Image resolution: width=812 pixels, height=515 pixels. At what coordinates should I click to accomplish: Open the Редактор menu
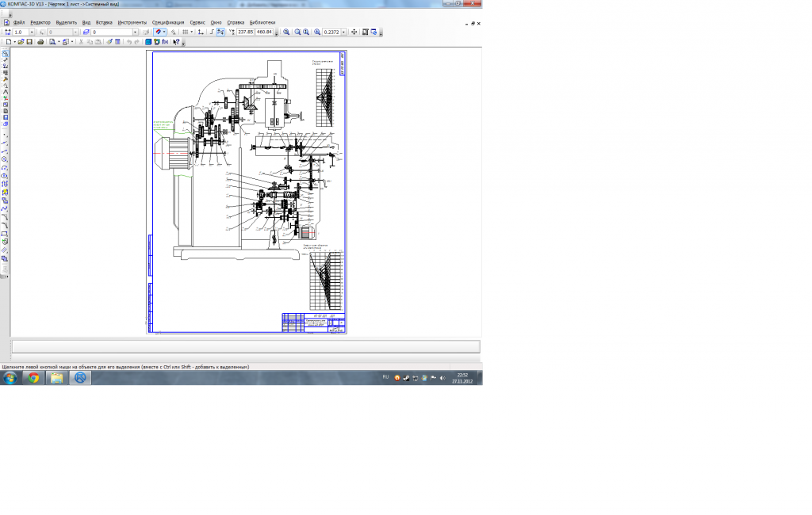(x=40, y=22)
